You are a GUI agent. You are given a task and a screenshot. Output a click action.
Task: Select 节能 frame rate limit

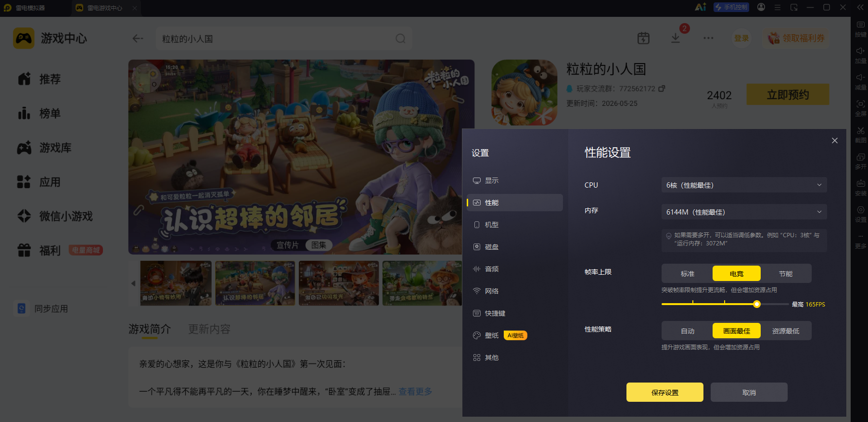point(786,274)
